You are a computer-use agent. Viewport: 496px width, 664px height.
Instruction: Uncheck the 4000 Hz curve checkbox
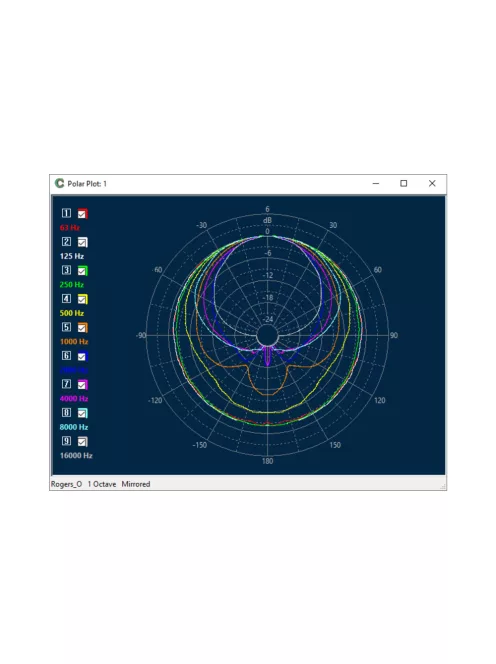[82, 385]
